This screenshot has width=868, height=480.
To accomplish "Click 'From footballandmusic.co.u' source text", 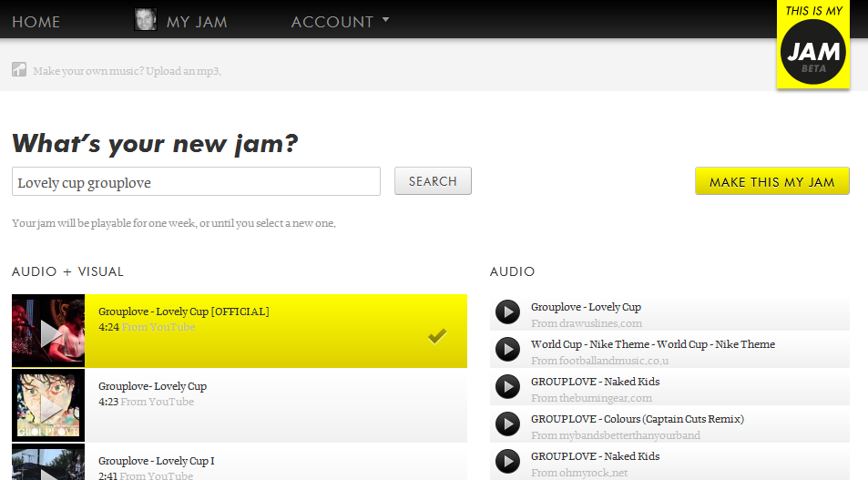I will [599, 361].
